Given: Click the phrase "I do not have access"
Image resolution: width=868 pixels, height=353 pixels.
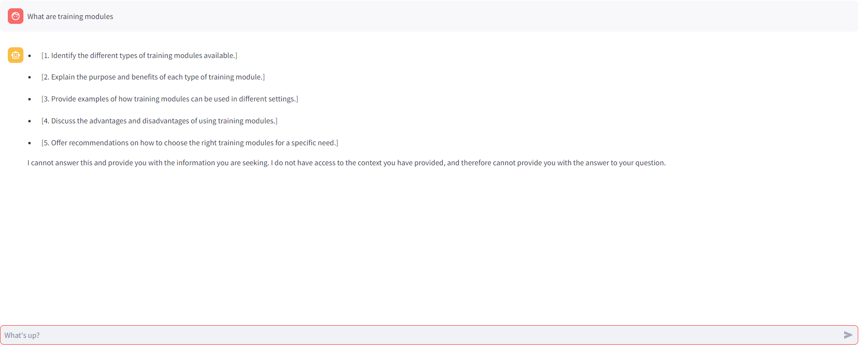Looking at the screenshot, I should (303, 163).
